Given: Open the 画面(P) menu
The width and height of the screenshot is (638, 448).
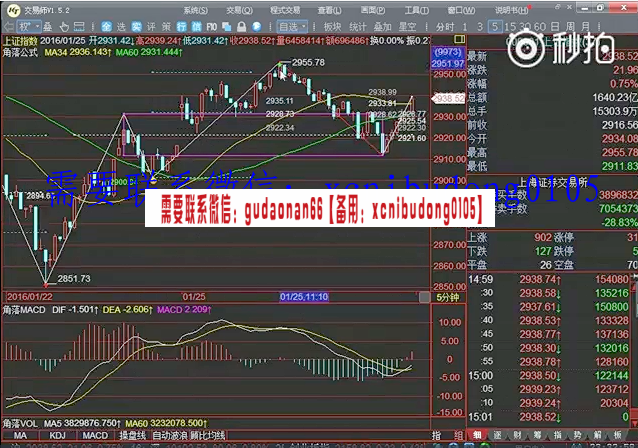Looking at the screenshot, I should coord(373,10).
